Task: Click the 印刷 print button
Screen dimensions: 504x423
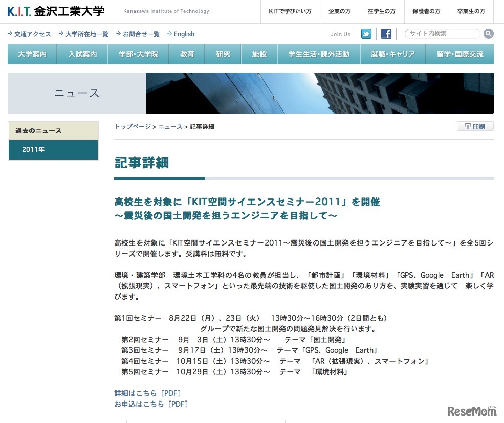Action: click(x=475, y=126)
